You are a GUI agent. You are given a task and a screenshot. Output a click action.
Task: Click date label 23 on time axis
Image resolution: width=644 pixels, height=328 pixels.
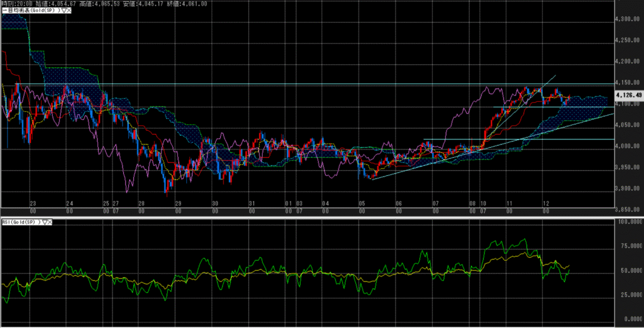(x=33, y=204)
